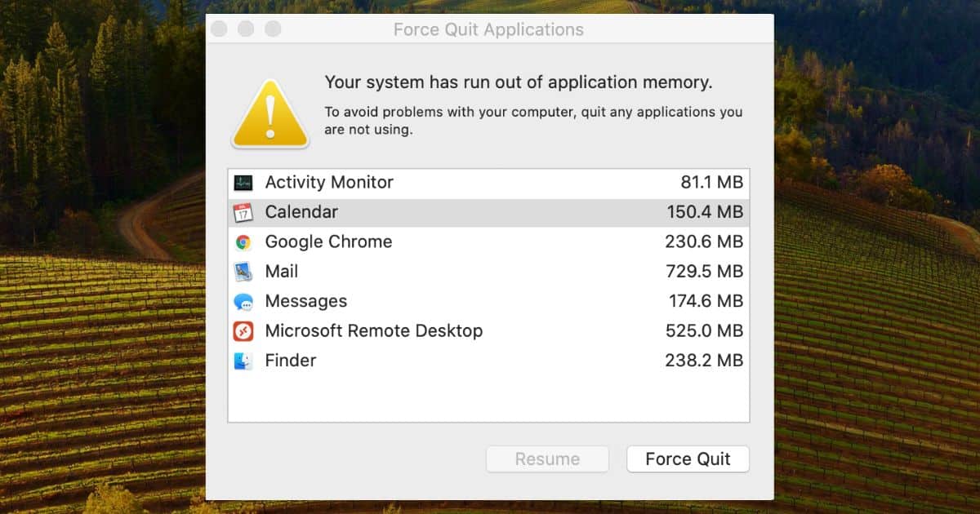Image resolution: width=980 pixels, height=514 pixels.
Task: Click the Mail stamp icon
Action: 243,272
